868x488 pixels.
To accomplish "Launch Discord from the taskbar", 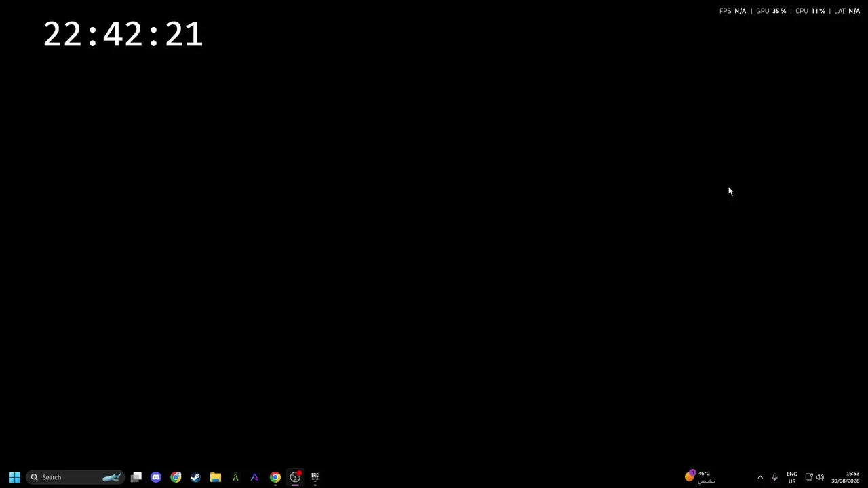I will tap(156, 477).
